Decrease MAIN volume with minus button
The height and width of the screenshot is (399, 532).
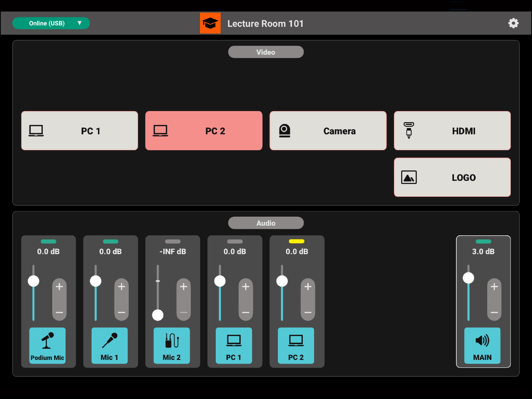pos(494,312)
